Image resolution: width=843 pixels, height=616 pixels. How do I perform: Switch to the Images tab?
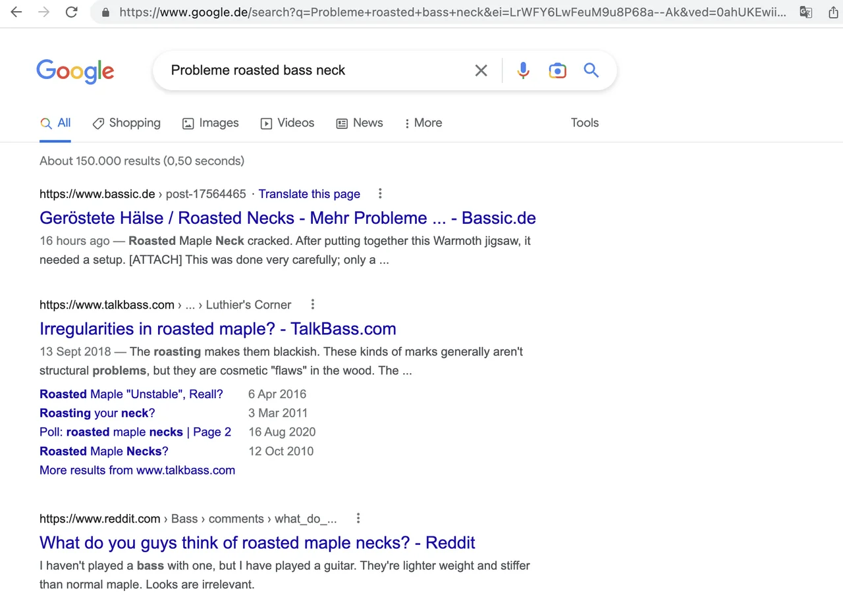(x=211, y=123)
